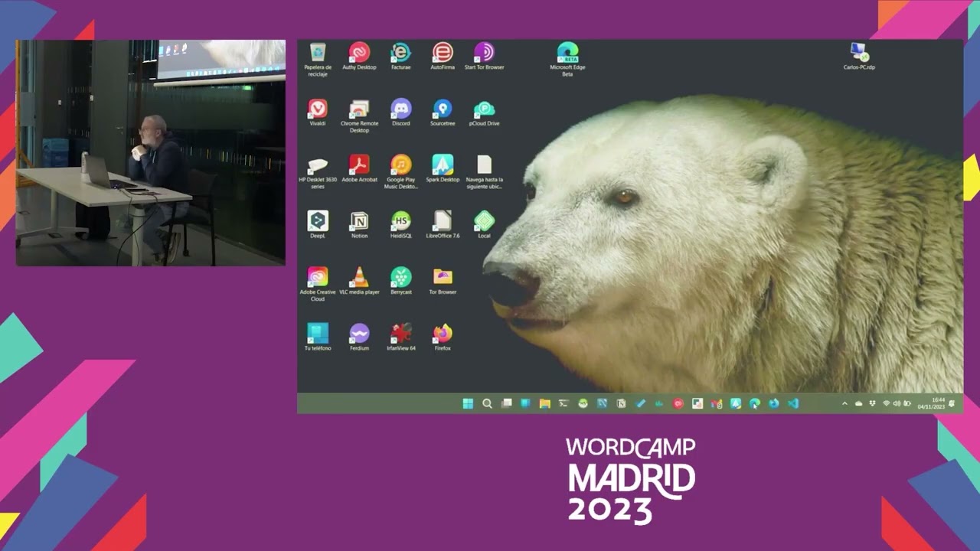Open HeidiSQL from the desktop icons
The width and height of the screenshot is (980, 551).
tap(400, 225)
